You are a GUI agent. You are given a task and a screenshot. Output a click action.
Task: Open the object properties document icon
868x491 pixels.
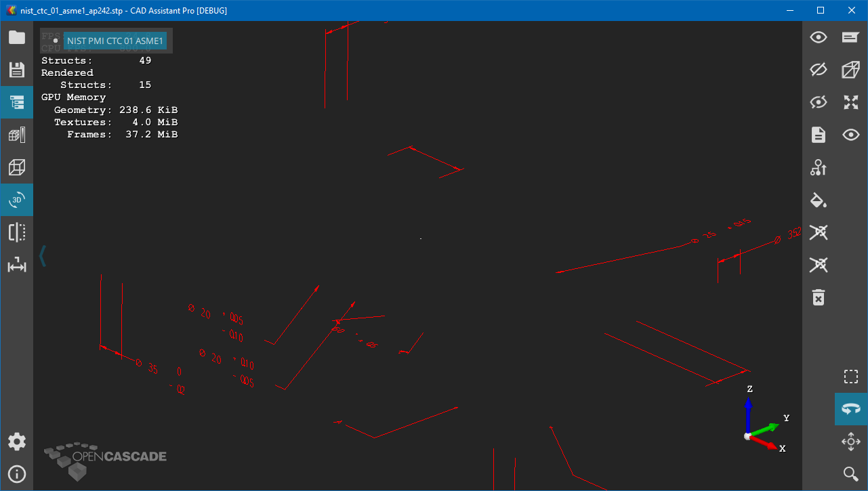pyautogui.click(x=819, y=135)
